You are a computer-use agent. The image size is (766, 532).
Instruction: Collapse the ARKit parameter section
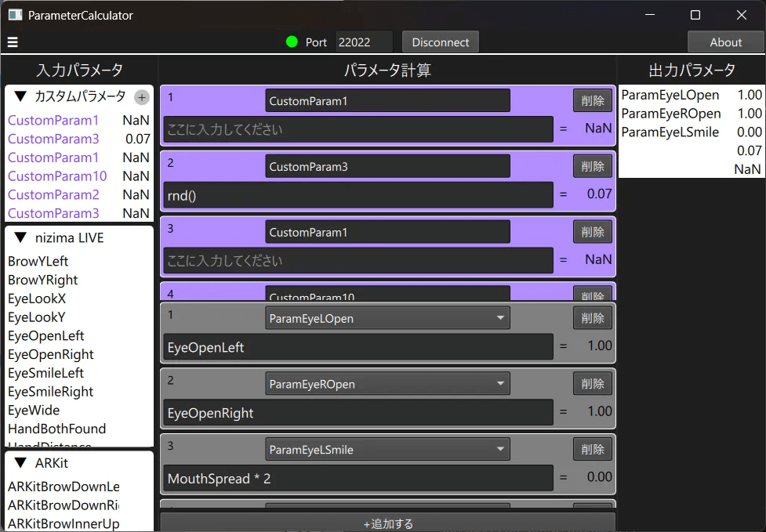[21, 463]
